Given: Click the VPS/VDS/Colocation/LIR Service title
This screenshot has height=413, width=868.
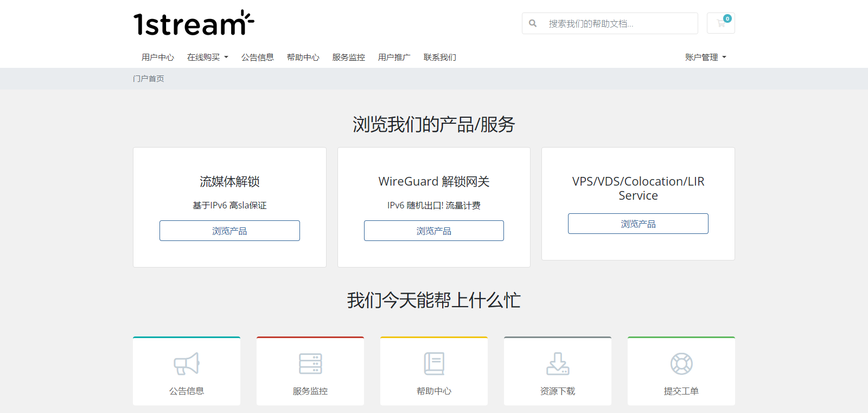Looking at the screenshot, I should (x=638, y=188).
